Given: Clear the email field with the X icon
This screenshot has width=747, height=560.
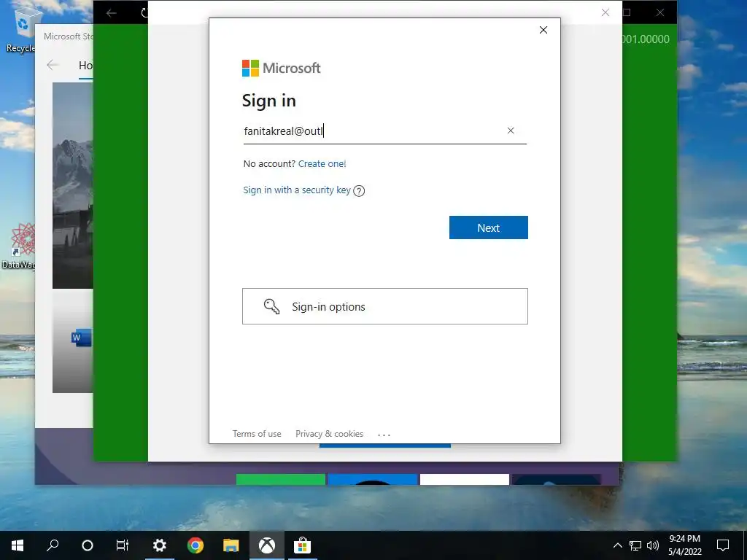Looking at the screenshot, I should pos(510,131).
